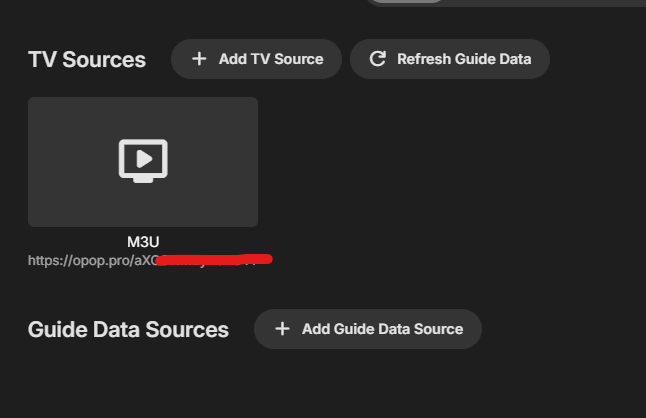Select the highlighted pill at the top edge
This screenshot has height=418, width=646.
(405, 1)
